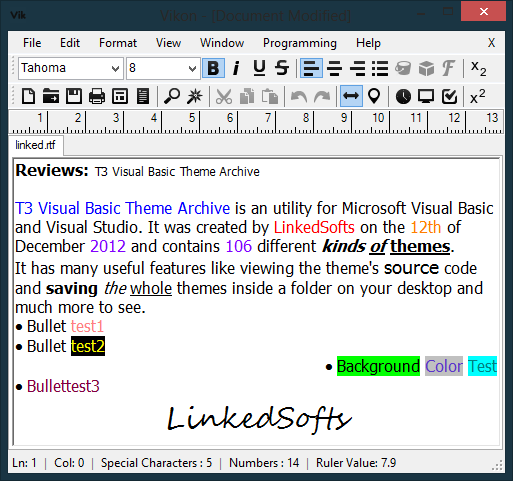Open the Format menu
This screenshot has width=513, height=481.
(x=118, y=43)
